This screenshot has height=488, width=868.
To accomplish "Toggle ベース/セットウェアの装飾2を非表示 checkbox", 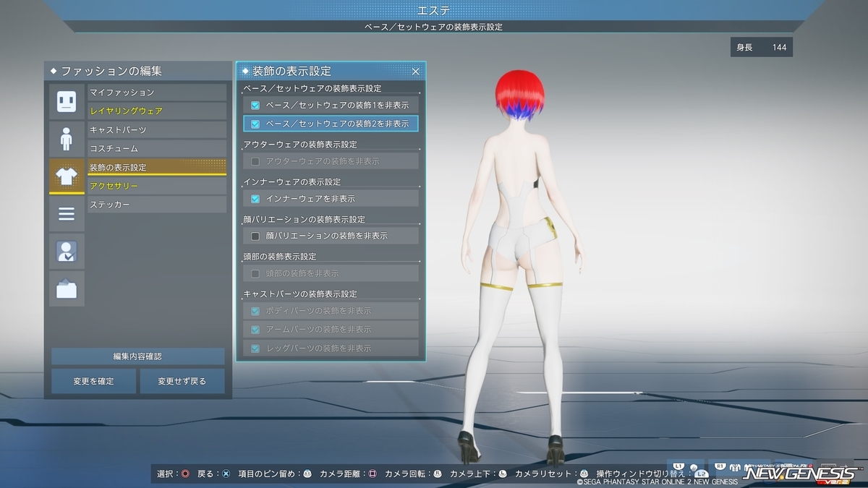I will click(x=255, y=124).
